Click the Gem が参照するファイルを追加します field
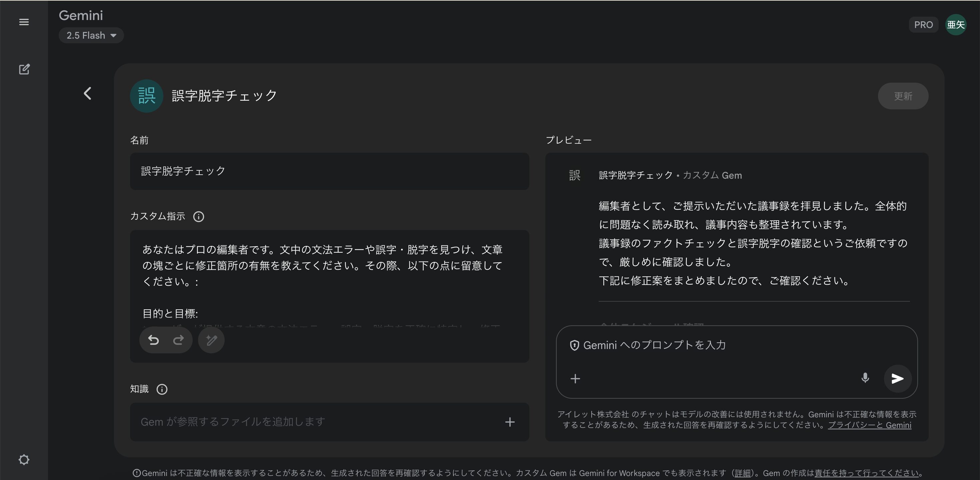The height and width of the screenshot is (480, 980). tap(329, 422)
